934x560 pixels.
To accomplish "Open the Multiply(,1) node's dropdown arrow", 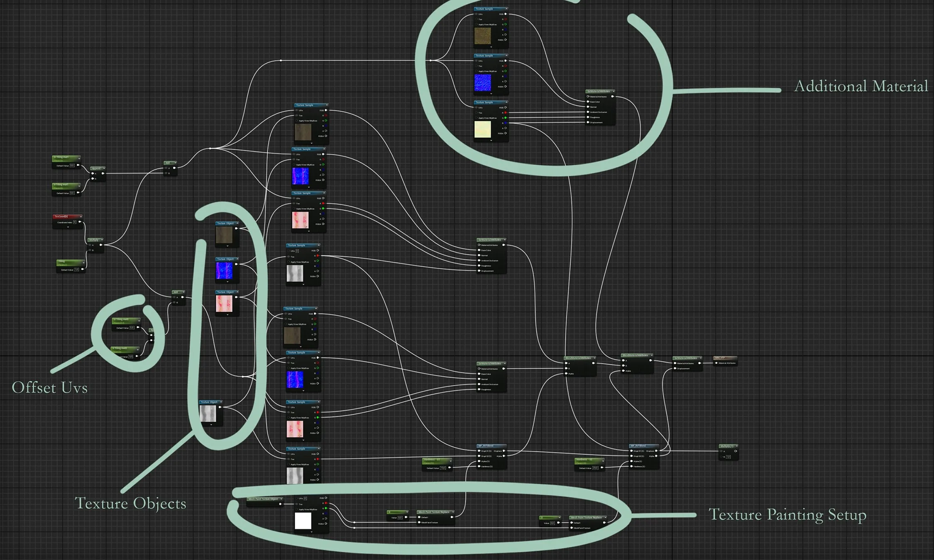I will pos(736,446).
